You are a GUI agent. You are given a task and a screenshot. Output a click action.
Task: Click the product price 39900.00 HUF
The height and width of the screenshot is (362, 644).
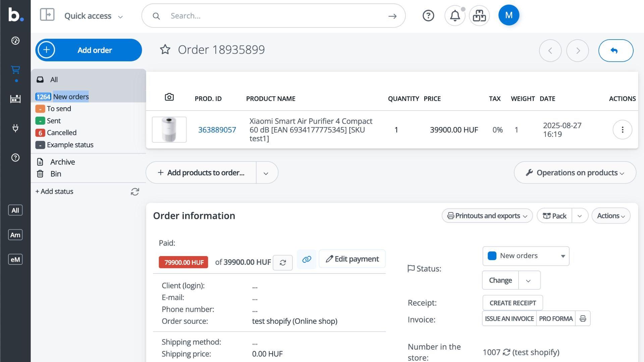[x=454, y=130]
